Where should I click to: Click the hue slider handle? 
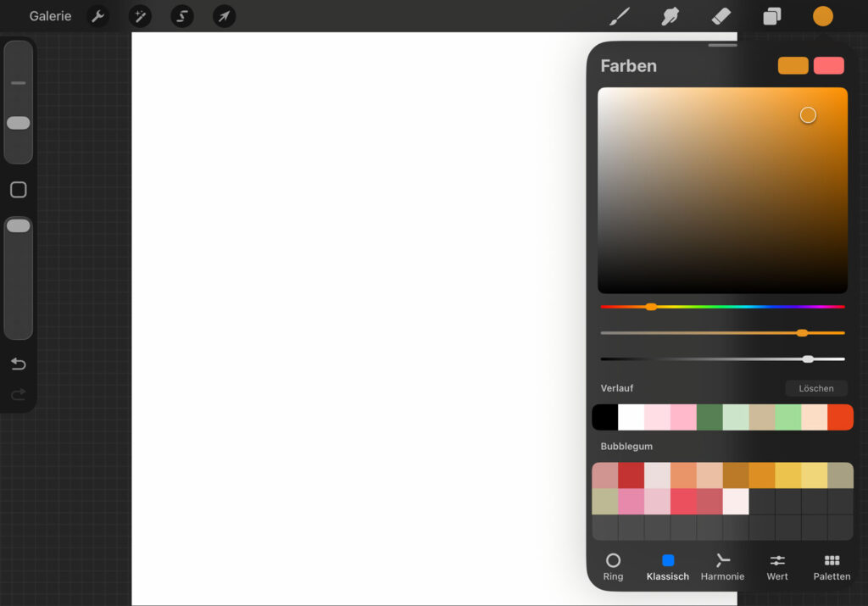pyautogui.click(x=651, y=307)
